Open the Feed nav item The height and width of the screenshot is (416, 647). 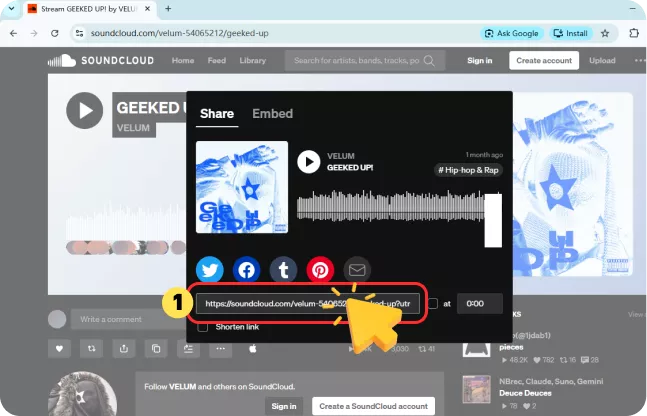tap(217, 61)
